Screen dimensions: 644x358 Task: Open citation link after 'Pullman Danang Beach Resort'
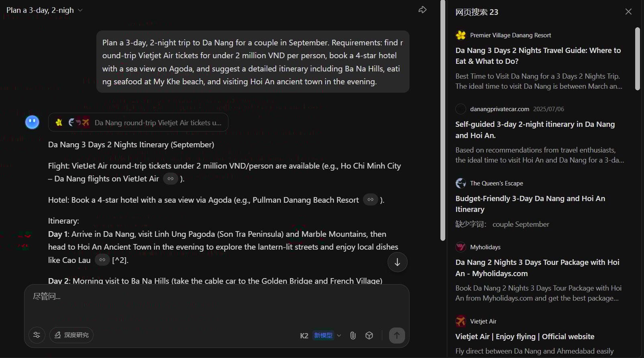tap(370, 200)
